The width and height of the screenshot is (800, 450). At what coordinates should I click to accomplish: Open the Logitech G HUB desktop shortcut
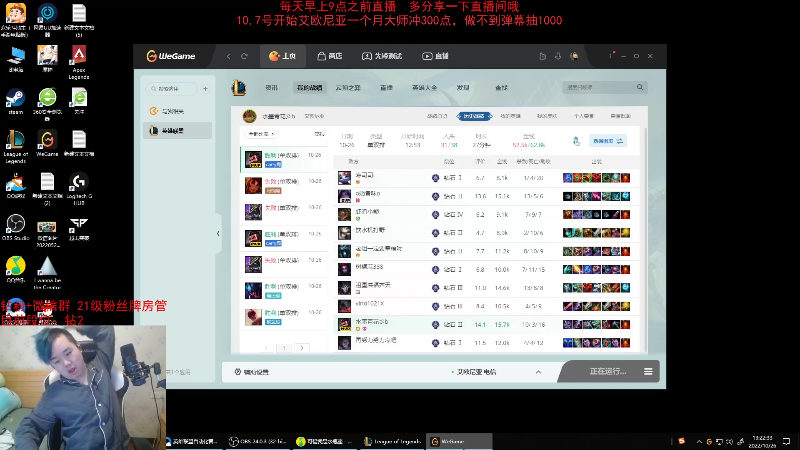(x=79, y=189)
